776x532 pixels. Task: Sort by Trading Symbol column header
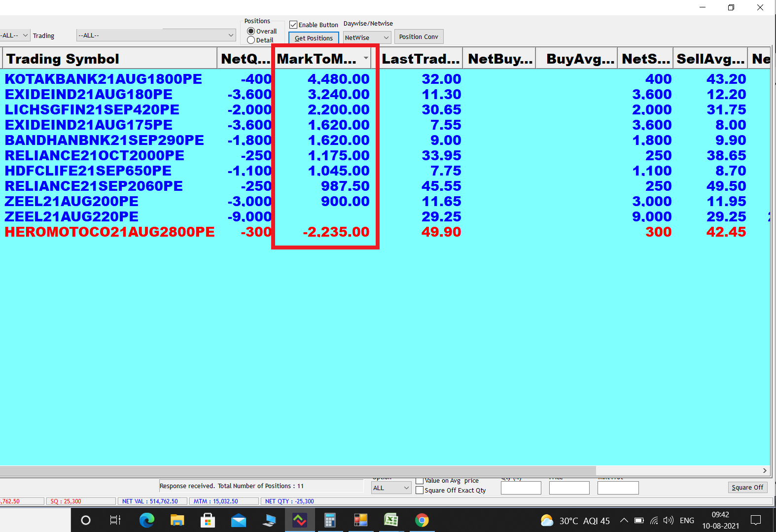tap(109, 59)
